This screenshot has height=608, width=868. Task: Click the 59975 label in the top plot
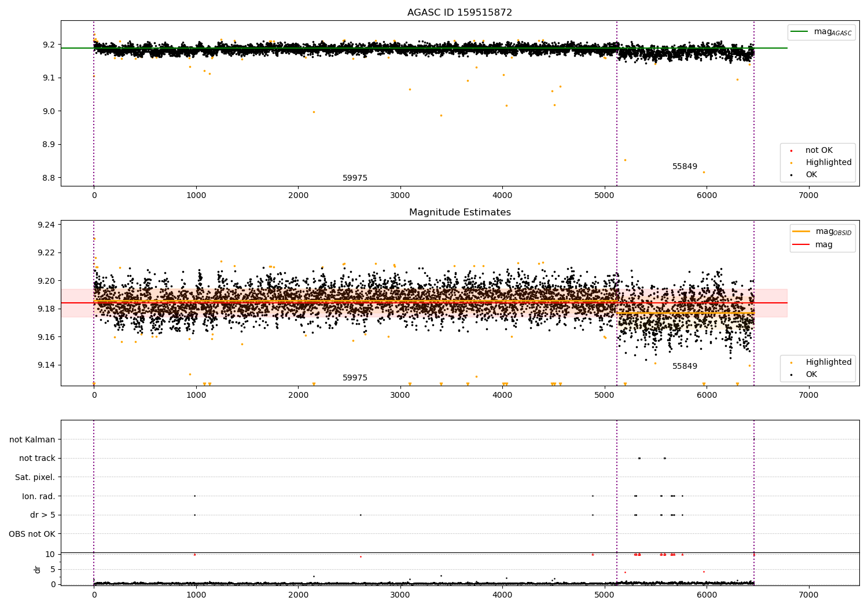point(355,178)
